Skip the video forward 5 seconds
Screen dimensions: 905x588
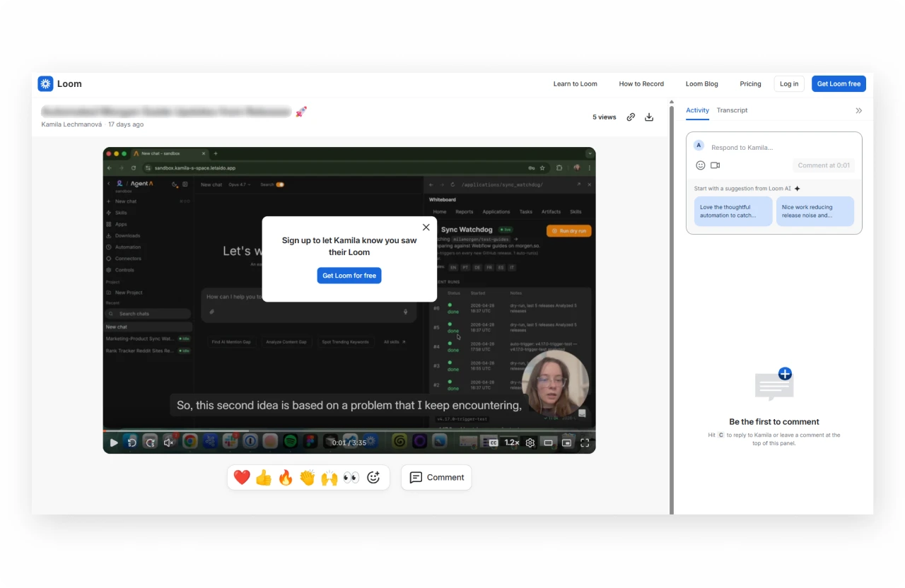click(151, 442)
